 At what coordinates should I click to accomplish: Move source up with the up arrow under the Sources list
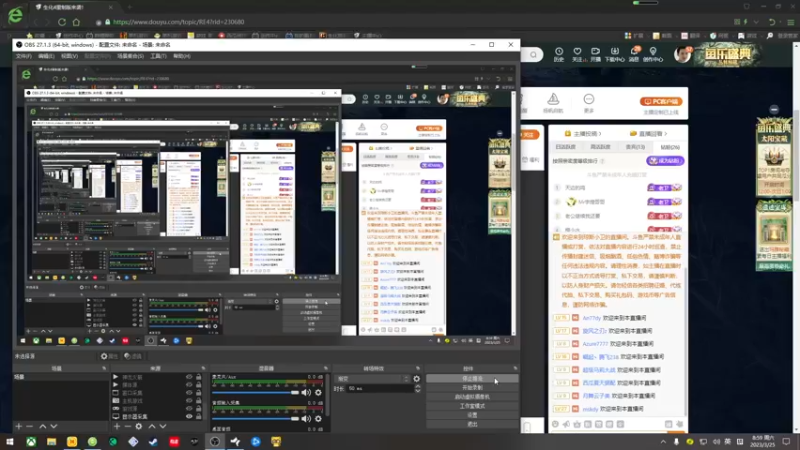tap(152, 426)
